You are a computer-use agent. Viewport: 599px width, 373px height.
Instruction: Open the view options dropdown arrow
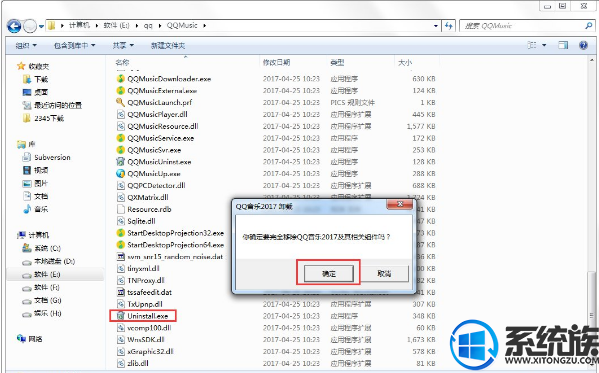pyautogui.click(x=544, y=45)
